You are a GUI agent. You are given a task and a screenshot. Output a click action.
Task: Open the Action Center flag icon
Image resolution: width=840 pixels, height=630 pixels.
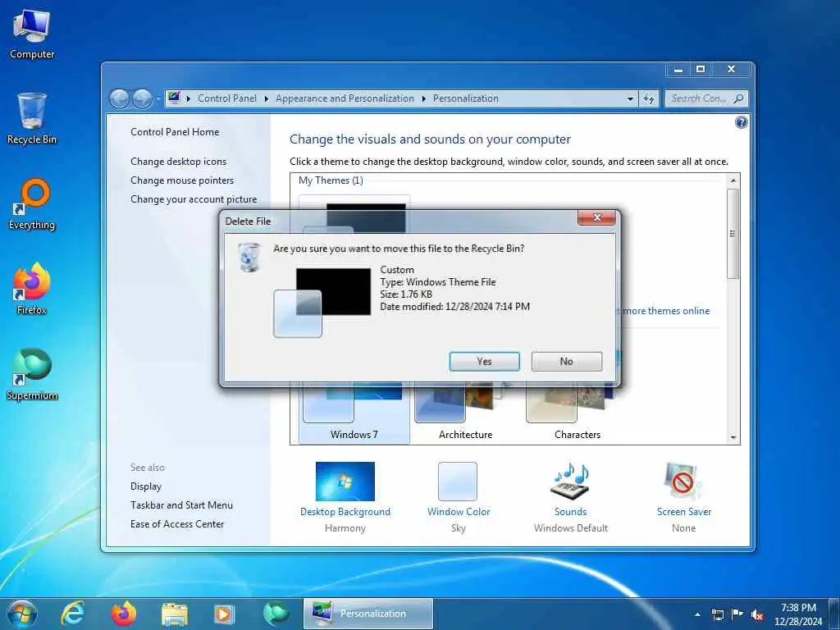click(x=737, y=614)
